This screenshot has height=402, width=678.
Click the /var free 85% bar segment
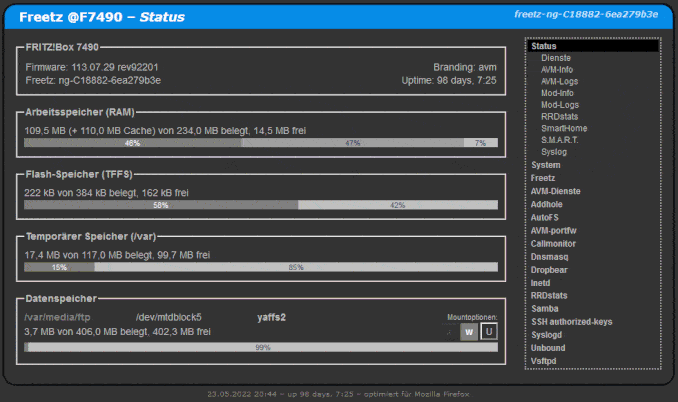point(296,267)
